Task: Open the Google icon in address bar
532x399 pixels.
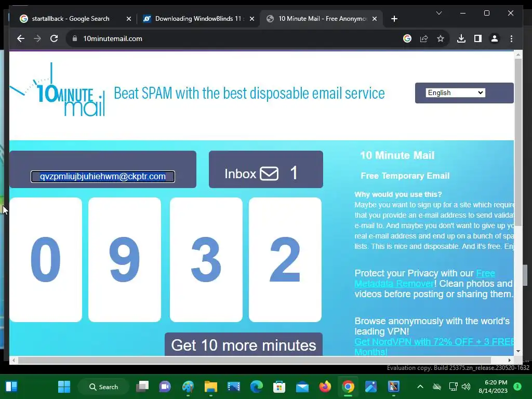Action: pos(407,38)
